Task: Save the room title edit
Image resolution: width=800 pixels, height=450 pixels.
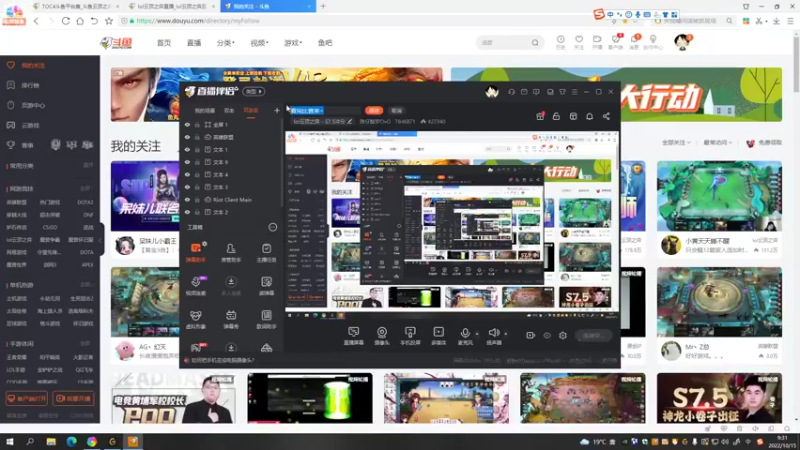Action: pos(374,110)
